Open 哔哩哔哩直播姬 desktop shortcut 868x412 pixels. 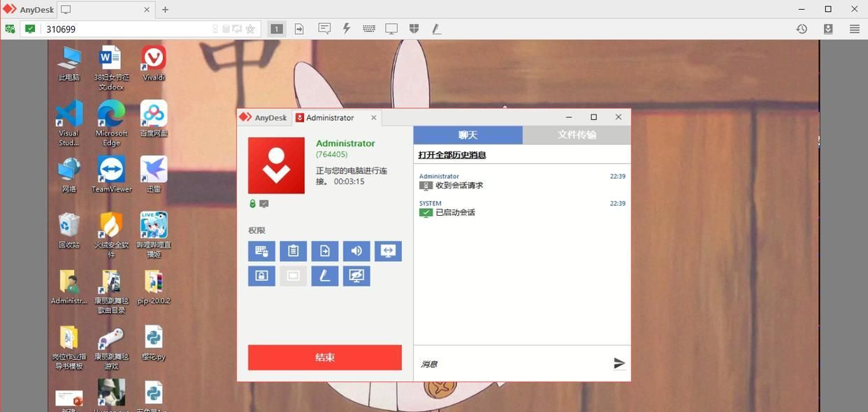(x=154, y=235)
